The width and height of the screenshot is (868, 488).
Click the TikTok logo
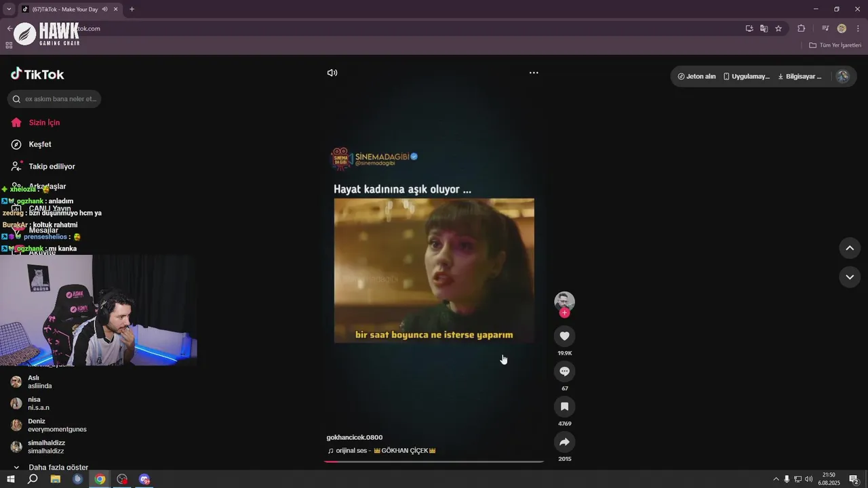pyautogui.click(x=37, y=75)
